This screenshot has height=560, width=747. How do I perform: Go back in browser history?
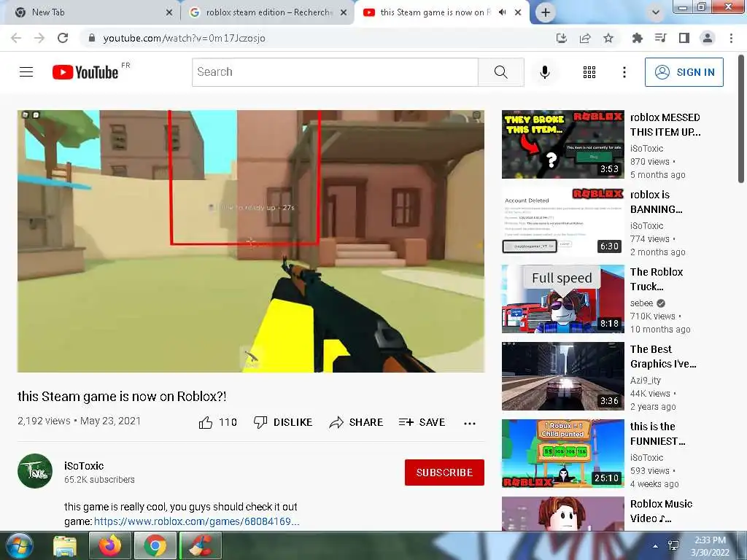click(x=16, y=38)
